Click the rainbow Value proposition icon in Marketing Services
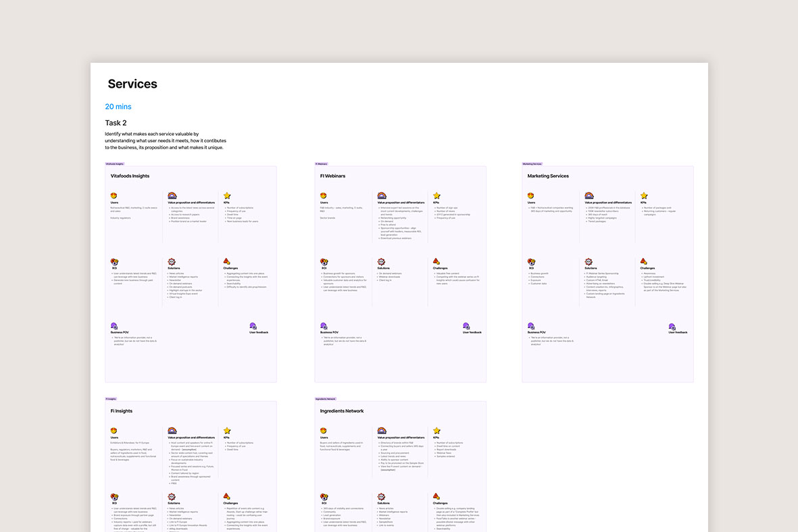Image resolution: width=798 pixels, height=532 pixels. coord(589,196)
